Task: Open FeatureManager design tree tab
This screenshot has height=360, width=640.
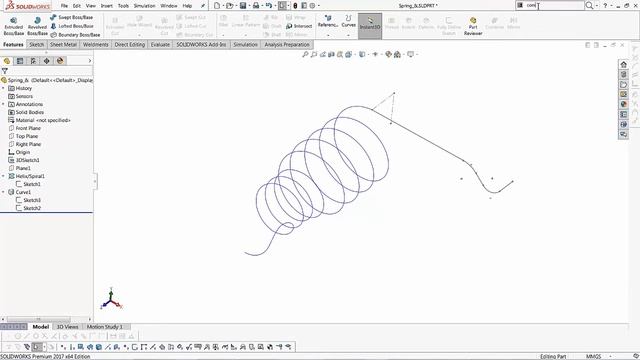Action: [7, 61]
